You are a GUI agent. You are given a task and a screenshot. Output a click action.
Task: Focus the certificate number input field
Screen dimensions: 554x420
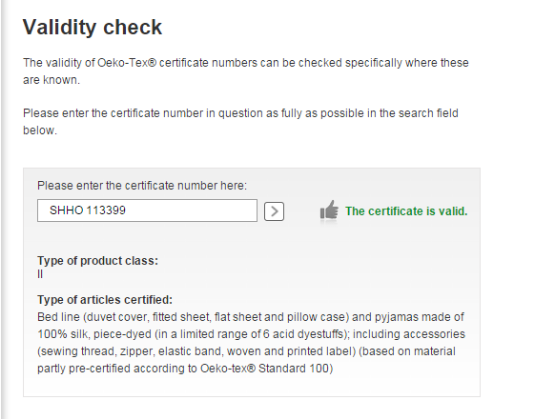click(147, 211)
